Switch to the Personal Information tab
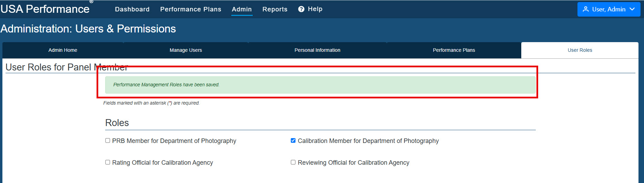 318,50
